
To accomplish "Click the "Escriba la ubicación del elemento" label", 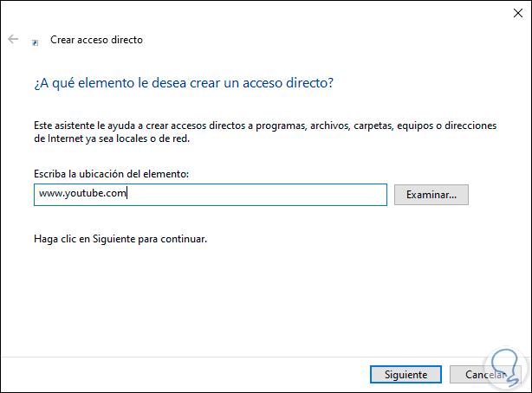I will pos(111,174).
